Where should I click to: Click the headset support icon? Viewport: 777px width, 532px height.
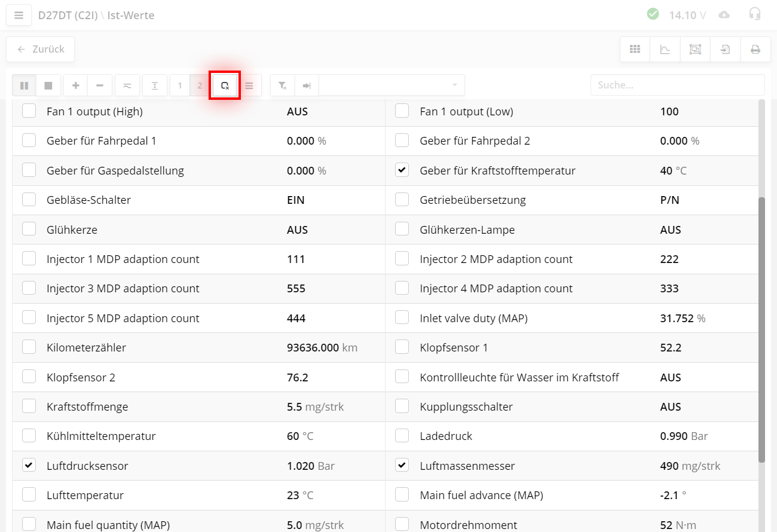point(755,14)
